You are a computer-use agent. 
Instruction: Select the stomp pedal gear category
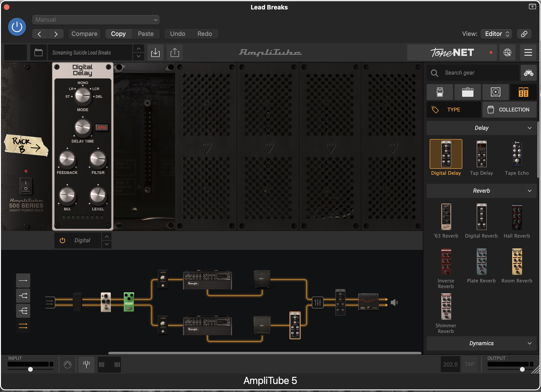(x=440, y=92)
